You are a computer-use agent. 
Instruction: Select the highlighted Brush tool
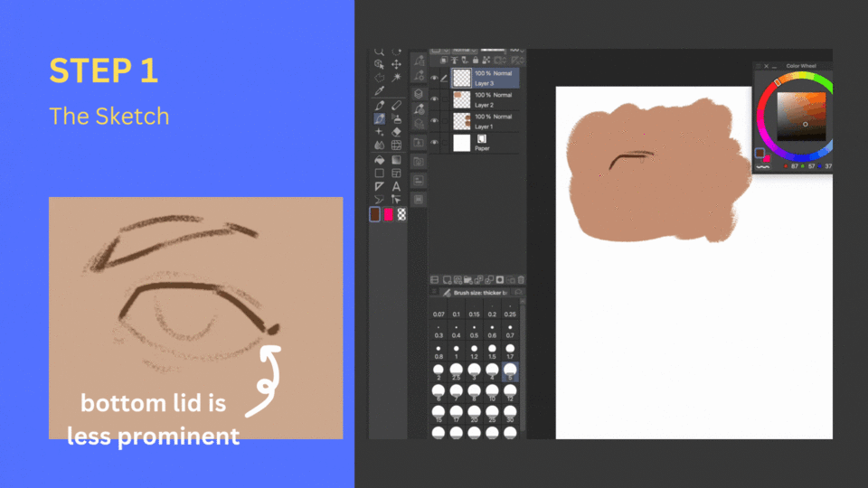point(379,118)
